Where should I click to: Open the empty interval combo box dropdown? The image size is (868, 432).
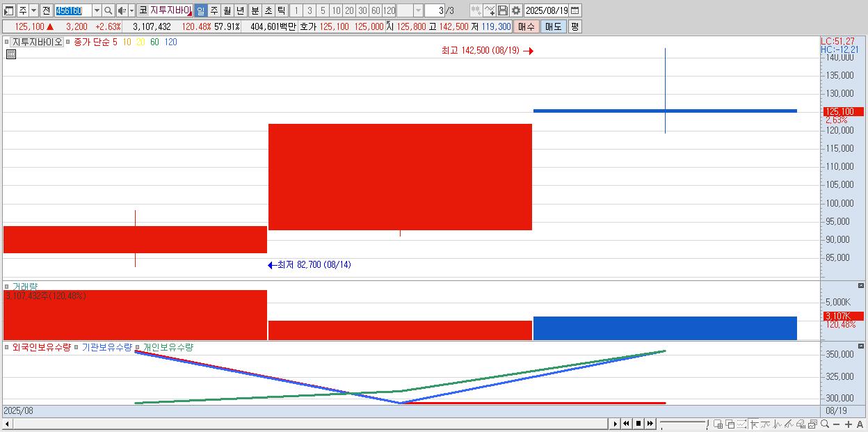(418, 10)
